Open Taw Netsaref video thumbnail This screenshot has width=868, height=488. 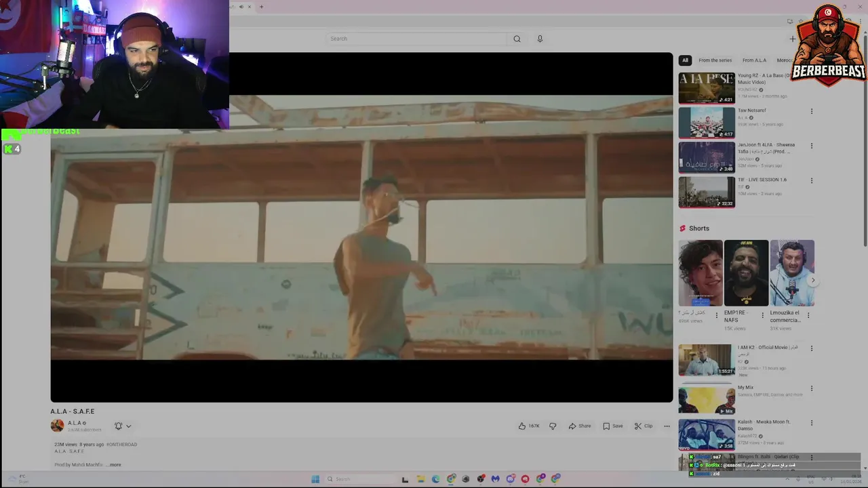point(707,122)
